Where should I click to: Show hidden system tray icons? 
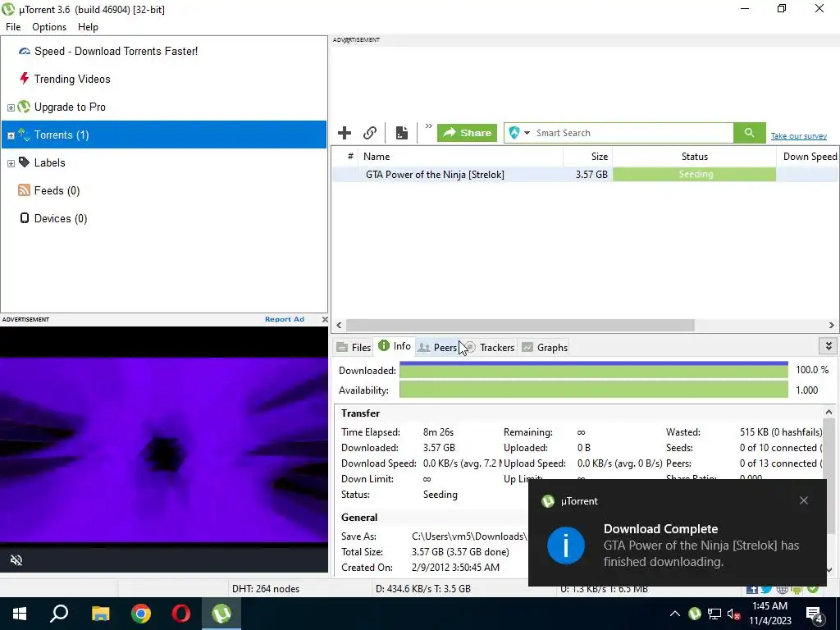tap(675, 614)
